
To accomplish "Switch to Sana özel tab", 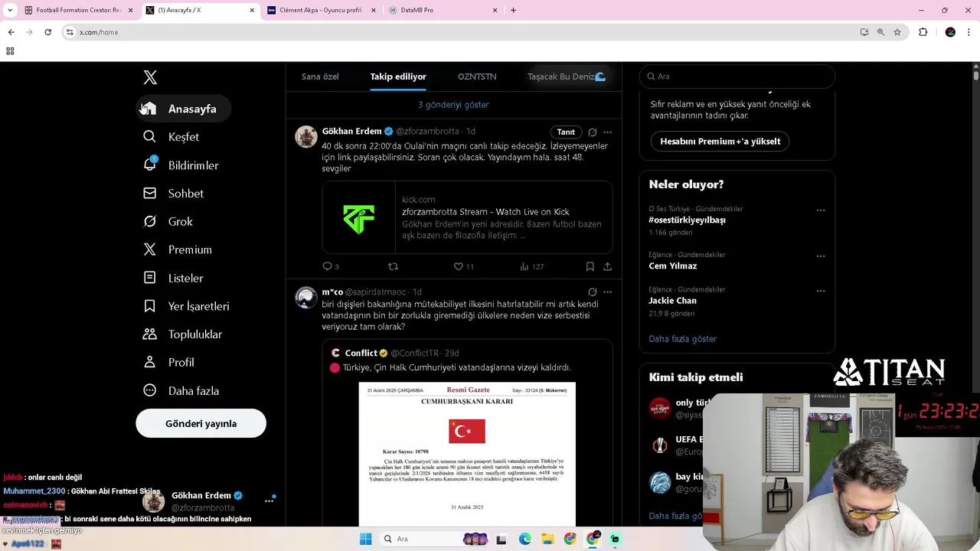I will [320, 77].
